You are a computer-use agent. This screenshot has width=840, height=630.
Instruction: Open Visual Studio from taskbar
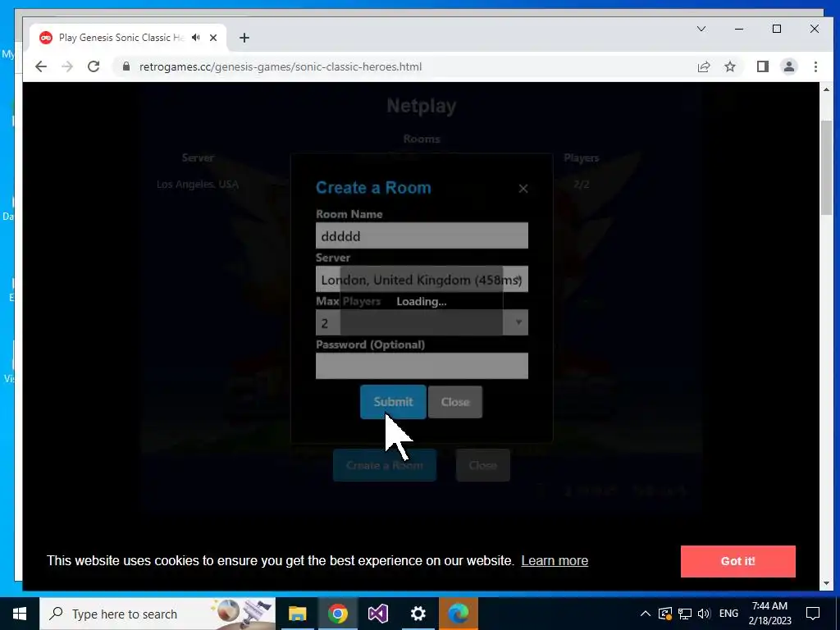click(377, 614)
